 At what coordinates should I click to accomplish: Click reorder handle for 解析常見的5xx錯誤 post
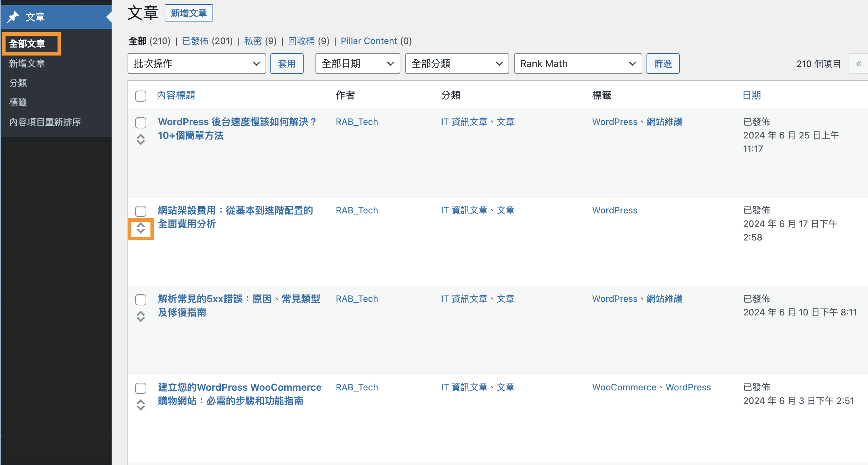(x=140, y=316)
